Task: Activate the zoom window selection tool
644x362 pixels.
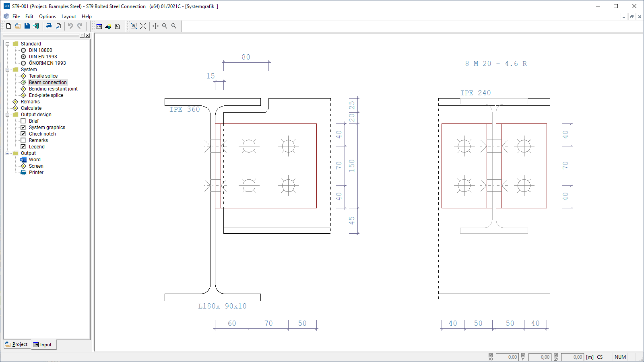Action: coord(134,26)
